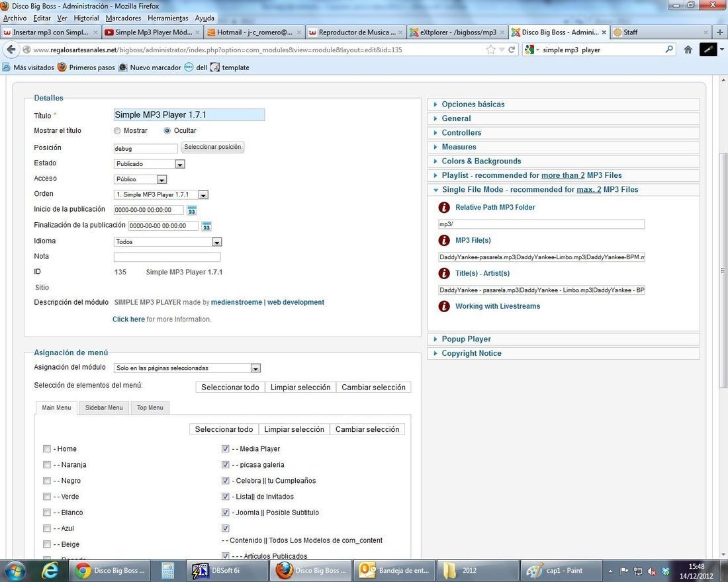Open calendar for Finalización de la publicación
The width and height of the screenshot is (728, 582).
coord(206,226)
